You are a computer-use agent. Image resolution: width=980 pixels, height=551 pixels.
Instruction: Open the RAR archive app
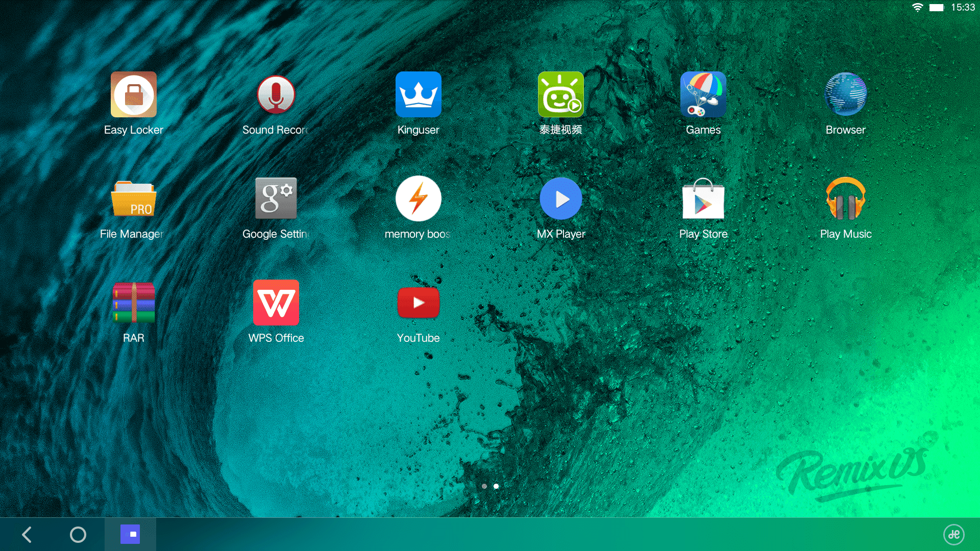(x=134, y=303)
